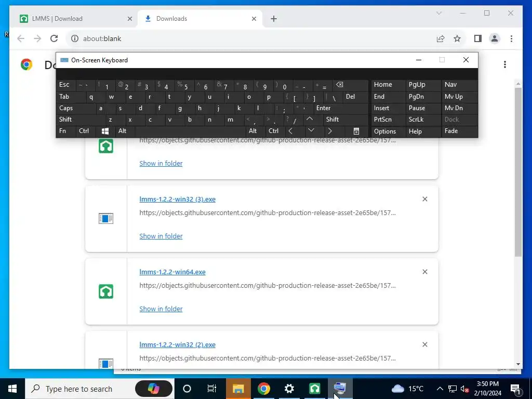Show hidden system tray icons
Image resolution: width=532 pixels, height=399 pixels.
click(440, 389)
